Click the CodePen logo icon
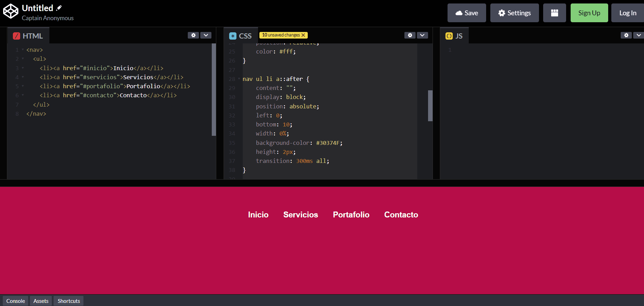 click(10, 11)
